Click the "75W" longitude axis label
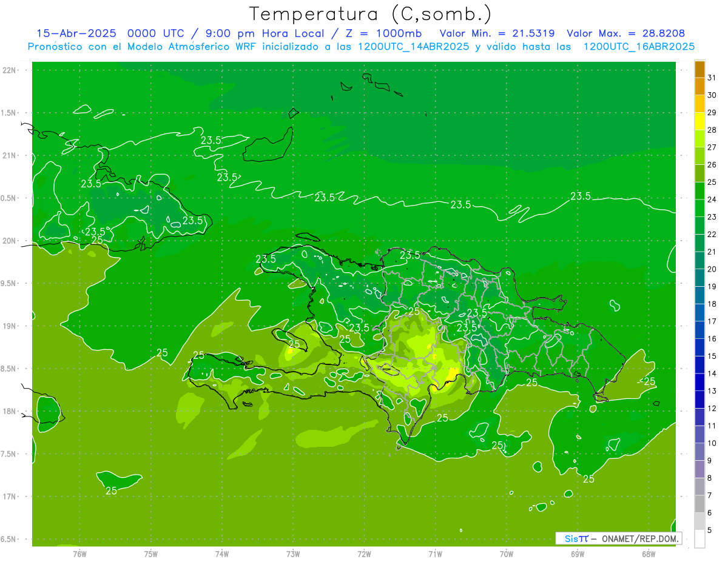Screen dimensions: 728x562 click(x=151, y=554)
